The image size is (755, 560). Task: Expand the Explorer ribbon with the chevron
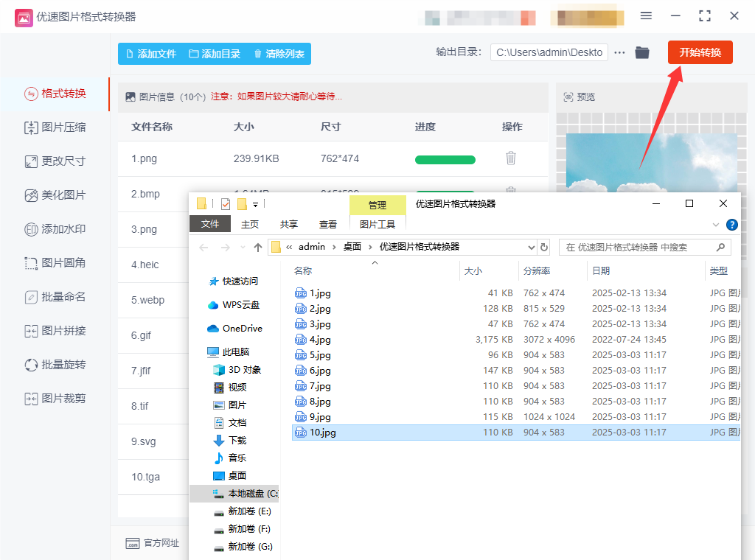coord(715,225)
